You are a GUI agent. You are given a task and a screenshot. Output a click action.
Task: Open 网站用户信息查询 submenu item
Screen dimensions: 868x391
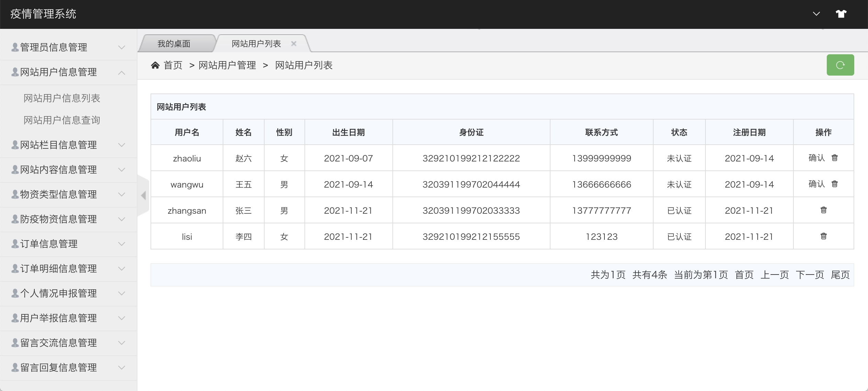coord(62,120)
